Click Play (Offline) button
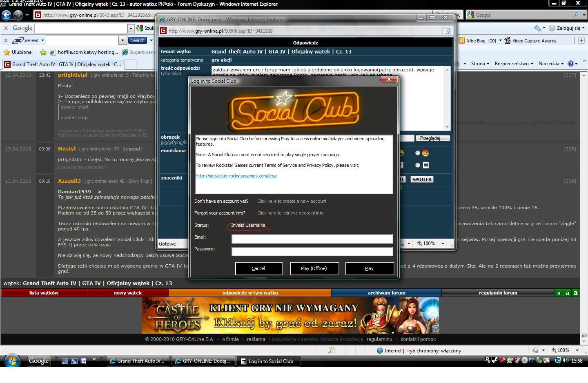 (314, 268)
